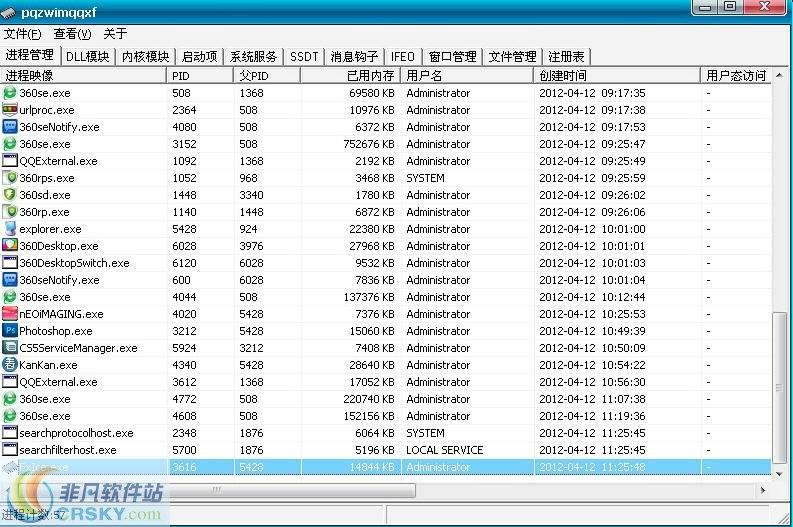793x527 pixels.
Task: Sort by 用户名 column header
Action: click(467, 76)
